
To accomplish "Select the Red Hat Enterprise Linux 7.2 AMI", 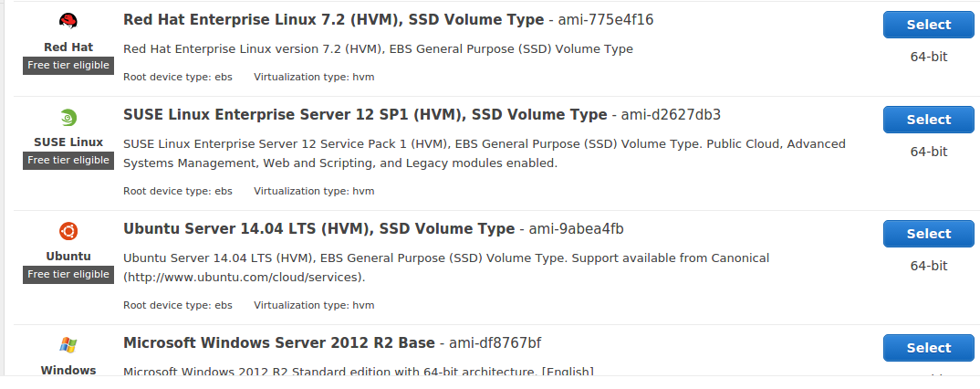I will pos(928,25).
